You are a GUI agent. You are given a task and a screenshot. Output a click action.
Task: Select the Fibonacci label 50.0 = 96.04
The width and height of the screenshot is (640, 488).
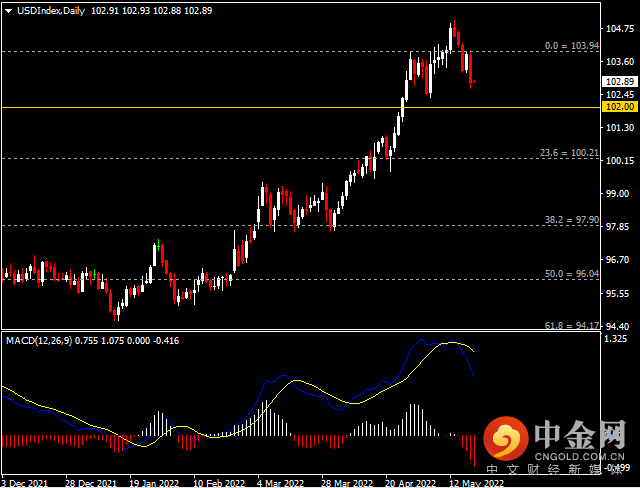[572, 274]
